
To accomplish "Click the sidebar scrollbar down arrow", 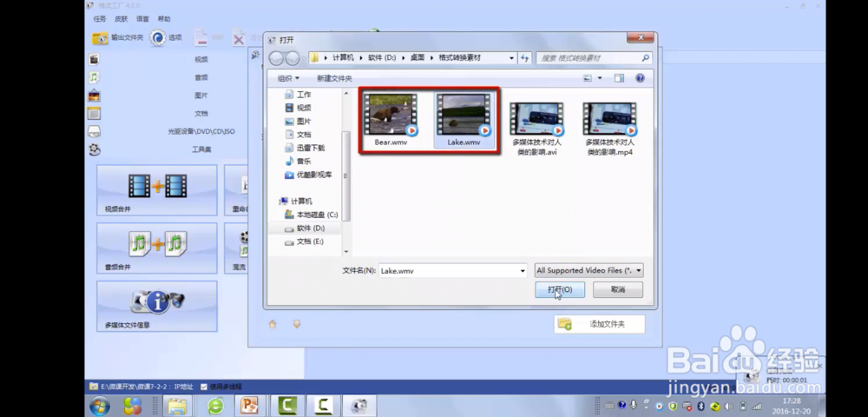I will [346, 251].
